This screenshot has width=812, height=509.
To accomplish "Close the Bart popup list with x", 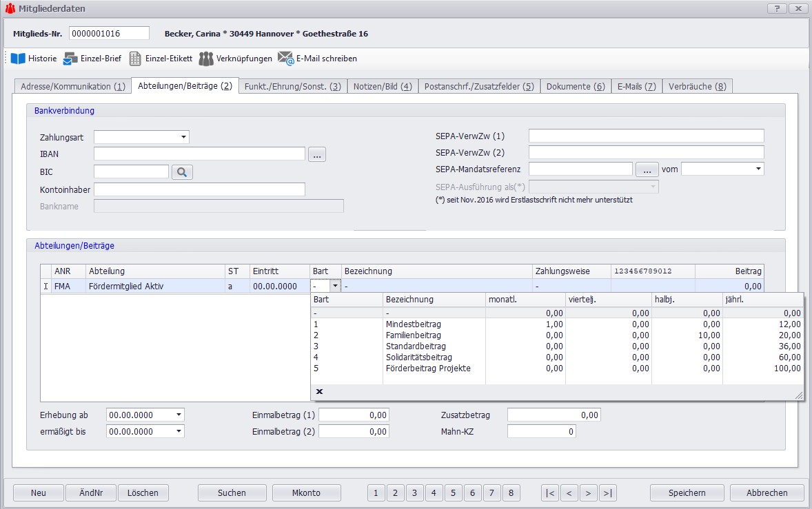I will click(x=320, y=392).
